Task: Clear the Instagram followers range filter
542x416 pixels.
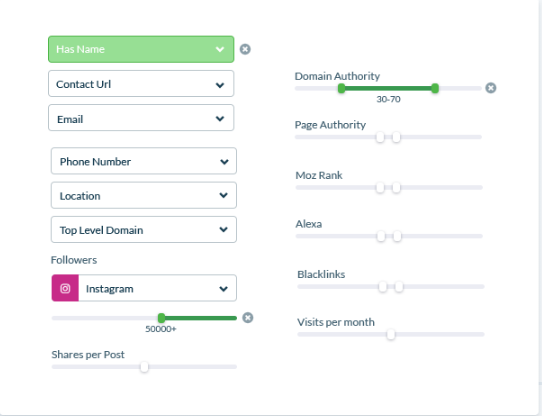Action: (x=247, y=317)
